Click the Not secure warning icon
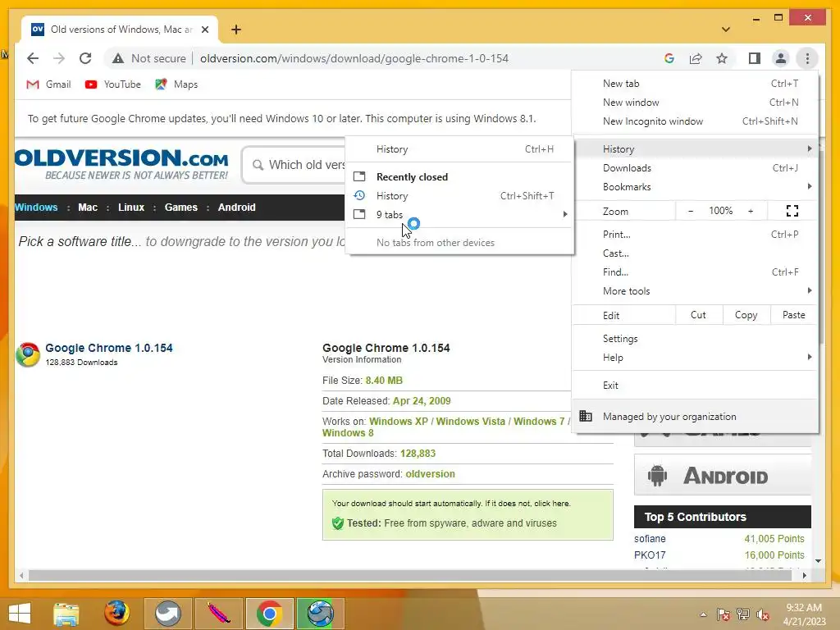Viewport: 840px width, 630px height. point(118,58)
